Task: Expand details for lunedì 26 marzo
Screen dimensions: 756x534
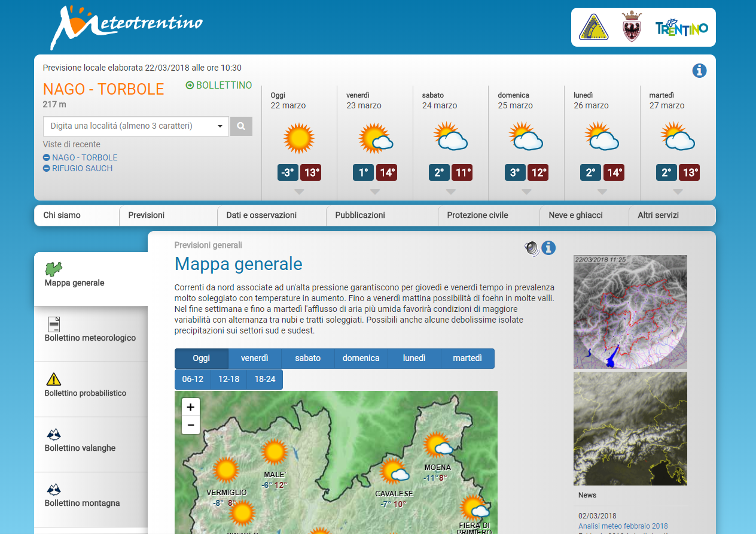Action: click(602, 192)
